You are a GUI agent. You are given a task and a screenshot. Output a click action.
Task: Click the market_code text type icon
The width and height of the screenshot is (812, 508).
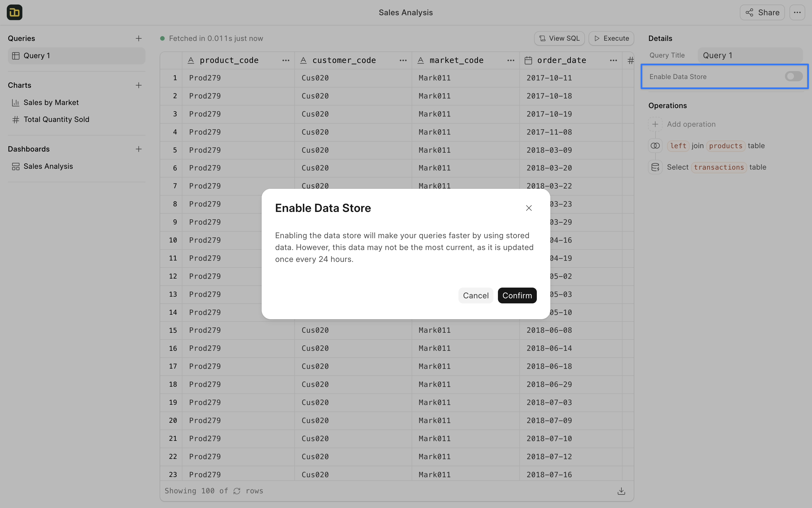click(420, 60)
